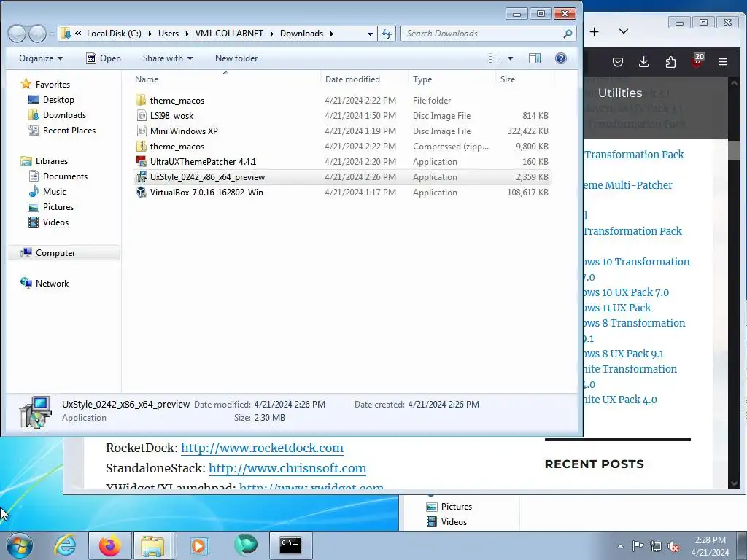Expand the VM1.COLLABNET breadcrumb arrow

click(x=272, y=34)
